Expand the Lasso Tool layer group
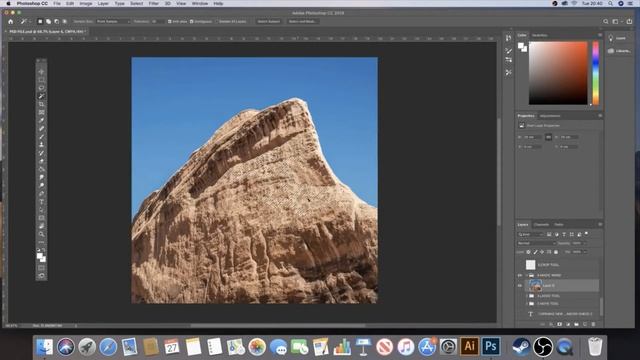Image resolution: width=640 pixels, height=360 pixels. click(x=527, y=296)
